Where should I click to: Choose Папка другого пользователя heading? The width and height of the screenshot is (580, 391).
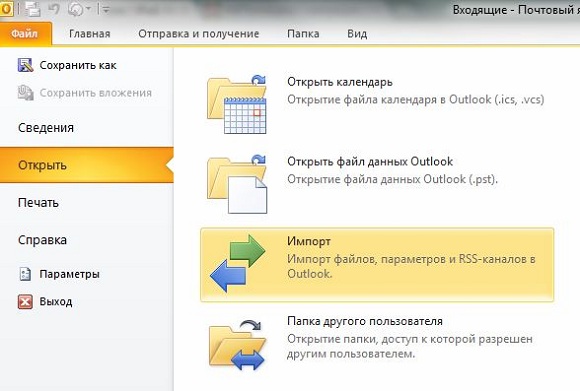tap(365, 321)
